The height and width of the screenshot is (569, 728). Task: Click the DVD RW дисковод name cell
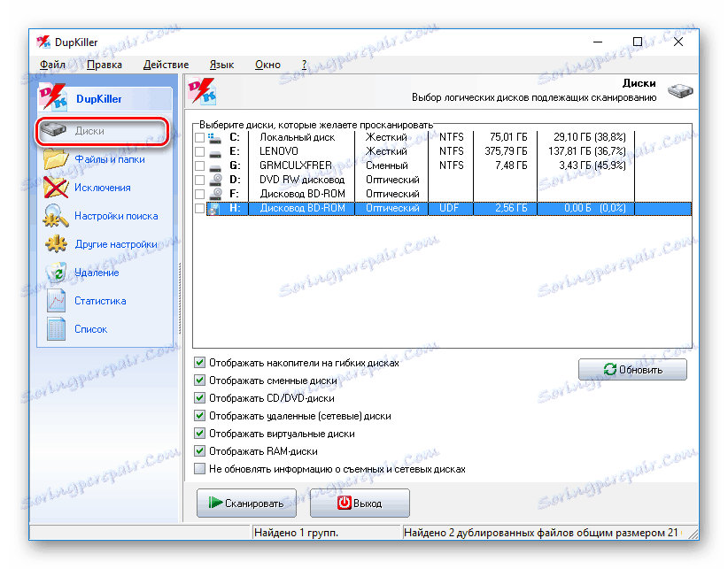point(301,180)
